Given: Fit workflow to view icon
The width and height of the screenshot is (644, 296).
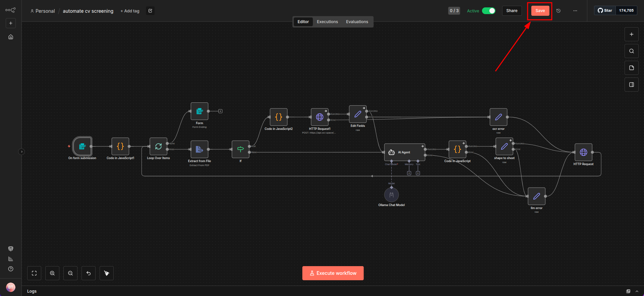Looking at the screenshot, I should coord(34,273).
